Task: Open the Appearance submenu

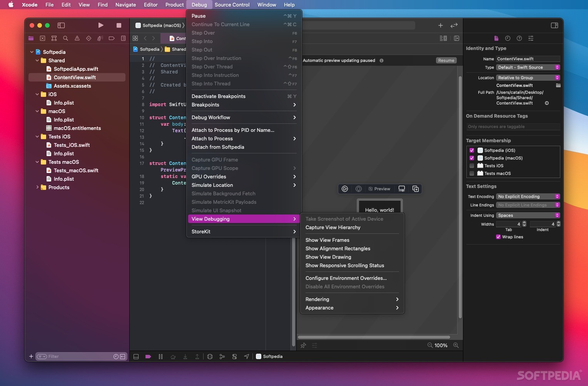Action: click(352, 308)
